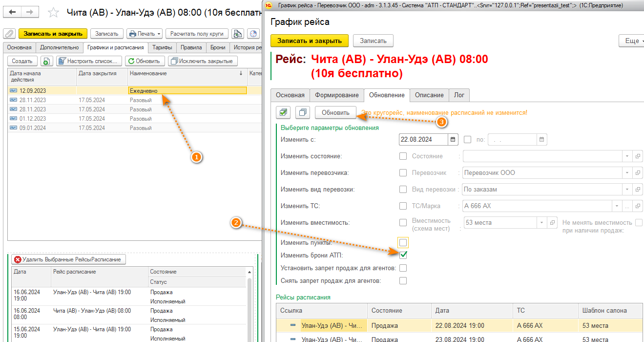Open the Печать dropdown menu
This screenshot has height=342, width=644.
[144, 34]
